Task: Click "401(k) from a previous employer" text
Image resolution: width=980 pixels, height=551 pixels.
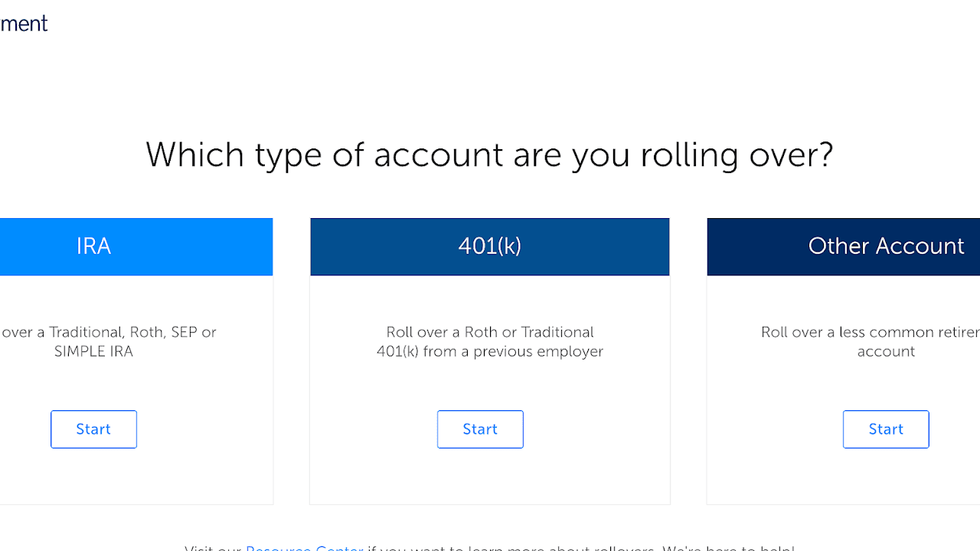Action: pyautogui.click(x=489, y=351)
